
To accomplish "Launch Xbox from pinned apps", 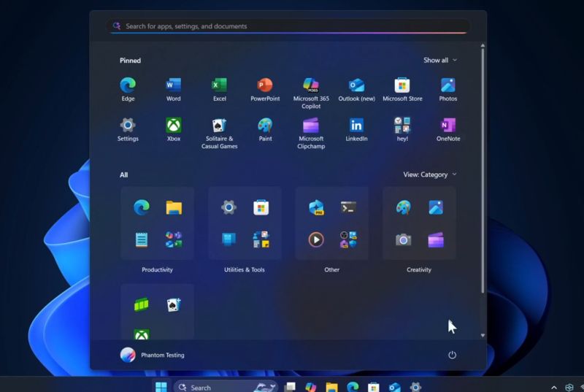I will click(x=174, y=129).
